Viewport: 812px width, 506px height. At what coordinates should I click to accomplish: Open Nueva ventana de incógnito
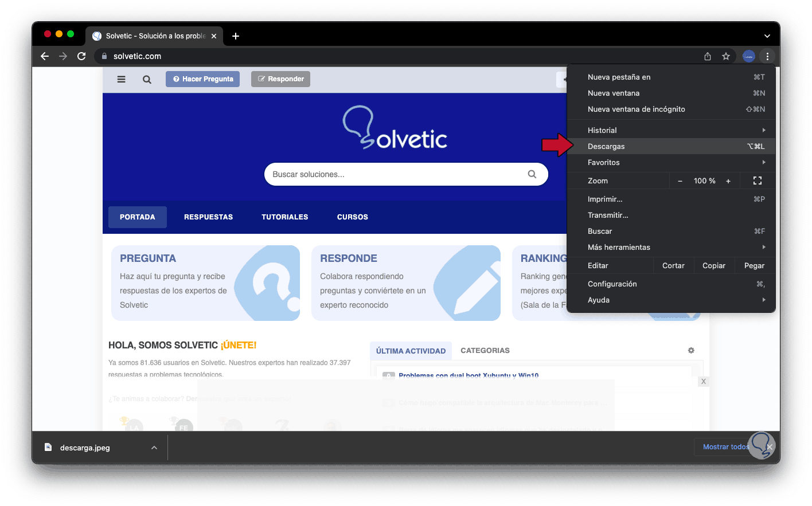coord(671,109)
